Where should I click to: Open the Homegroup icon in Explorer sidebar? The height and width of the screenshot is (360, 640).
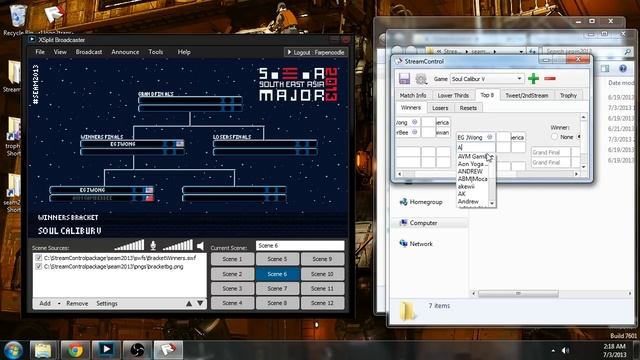[x=403, y=202]
